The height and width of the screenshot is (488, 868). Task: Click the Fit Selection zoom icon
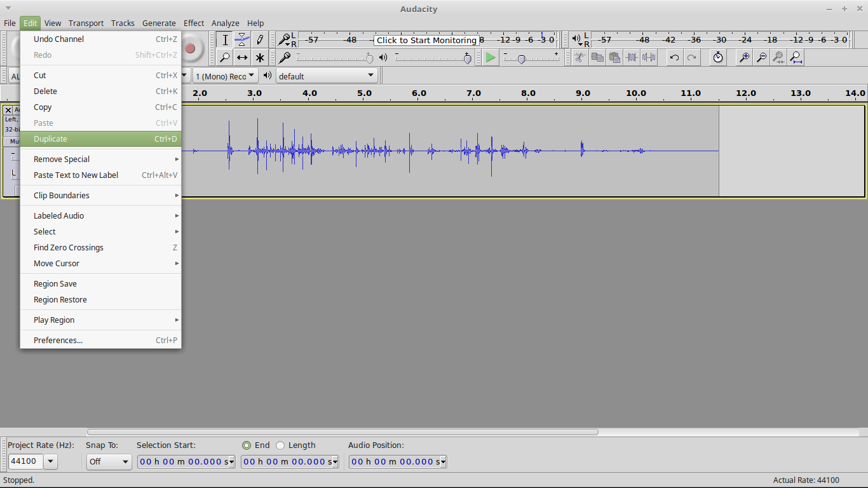point(778,58)
